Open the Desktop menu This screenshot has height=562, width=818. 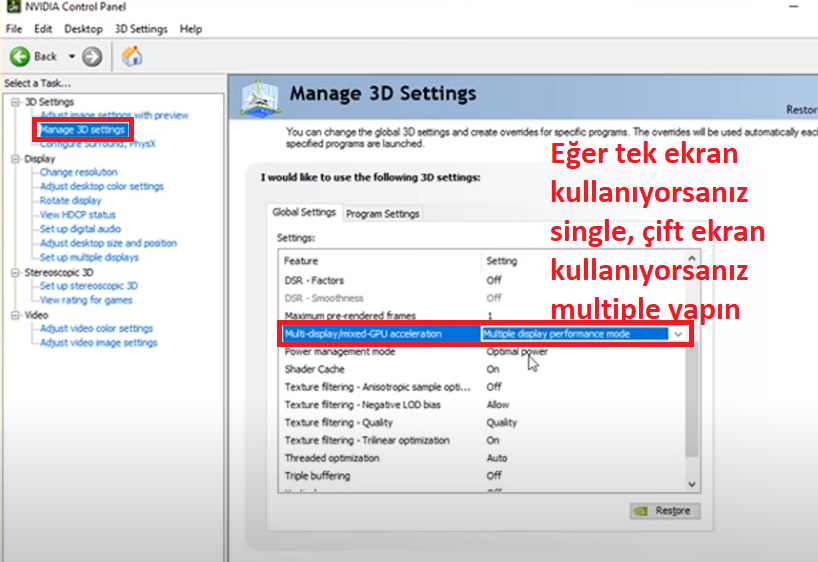point(83,29)
